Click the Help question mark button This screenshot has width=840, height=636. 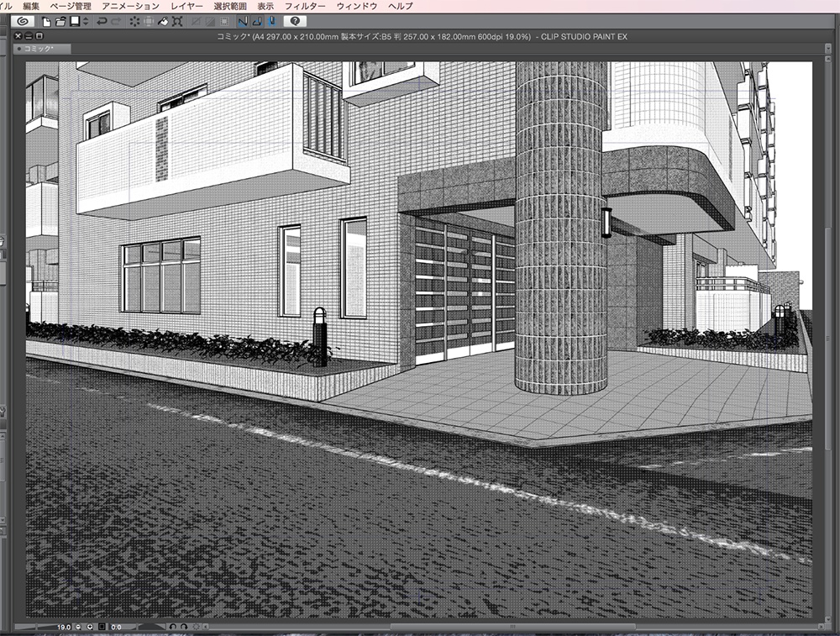[295, 23]
